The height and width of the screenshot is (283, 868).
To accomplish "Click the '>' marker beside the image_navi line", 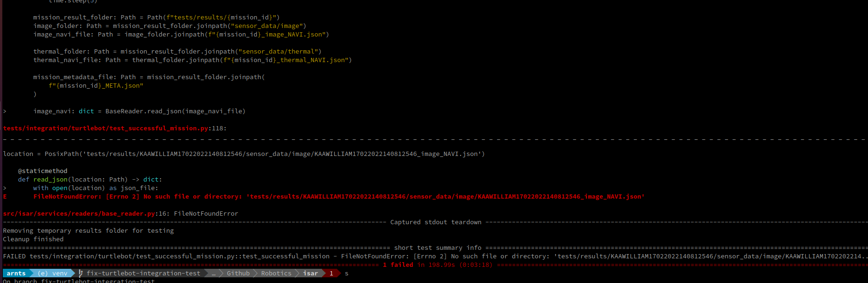I will [x=5, y=111].
